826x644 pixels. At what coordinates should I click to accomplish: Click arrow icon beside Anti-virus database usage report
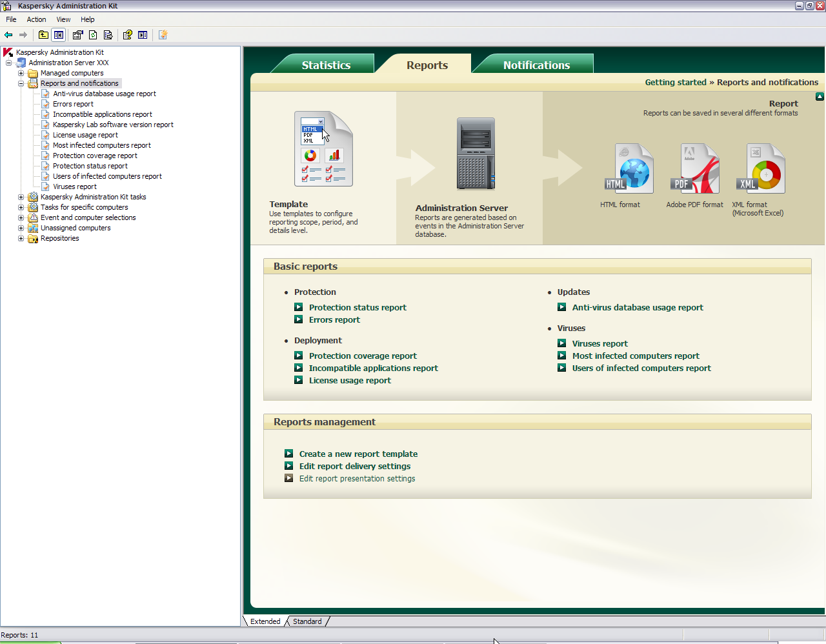[562, 307]
